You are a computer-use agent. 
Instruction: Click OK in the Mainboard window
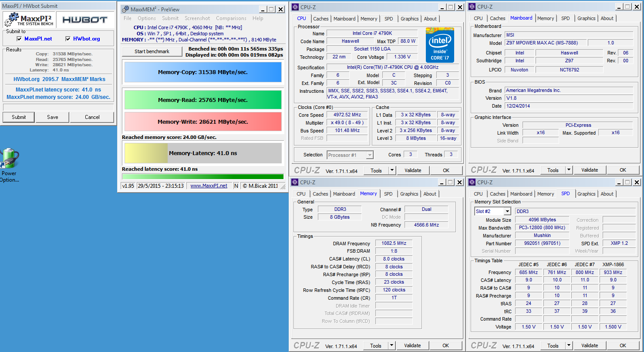tap(623, 170)
